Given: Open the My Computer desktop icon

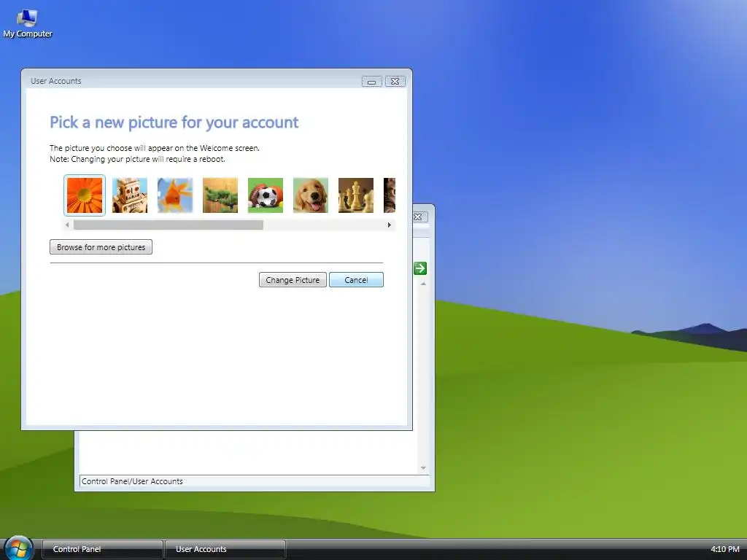Looking at the screenshot, I should [27, 24].
